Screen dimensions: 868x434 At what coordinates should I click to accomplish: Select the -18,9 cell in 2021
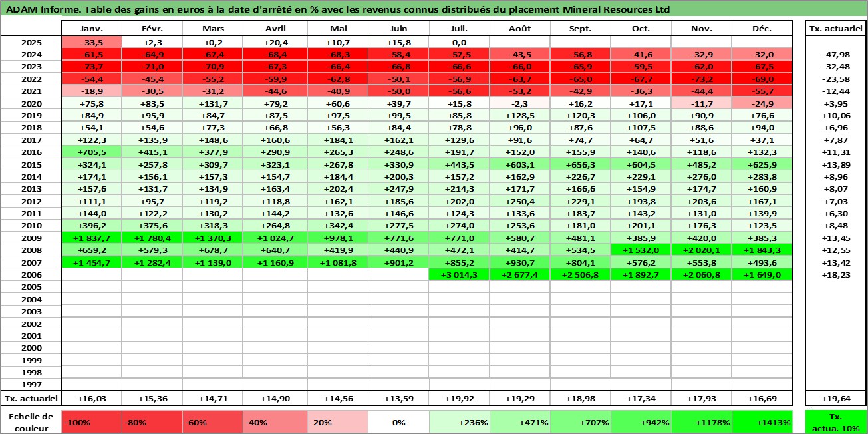tap(91, 91)
